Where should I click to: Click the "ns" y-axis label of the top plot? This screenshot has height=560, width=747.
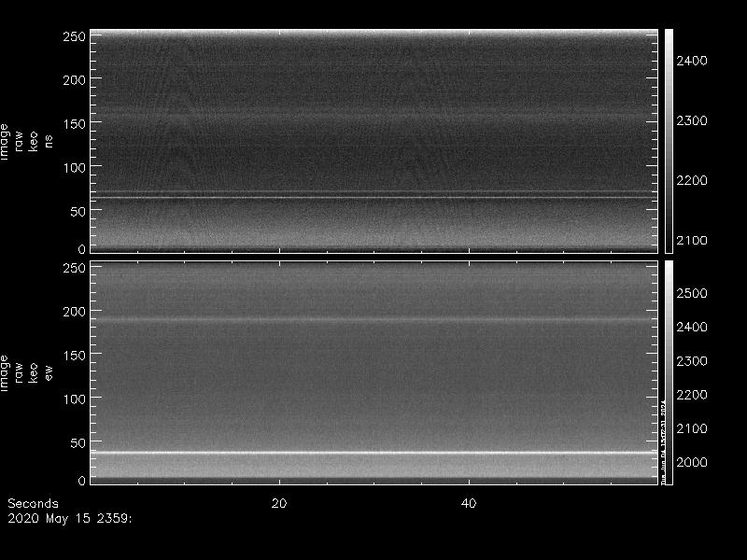click(x=49, y=141)
